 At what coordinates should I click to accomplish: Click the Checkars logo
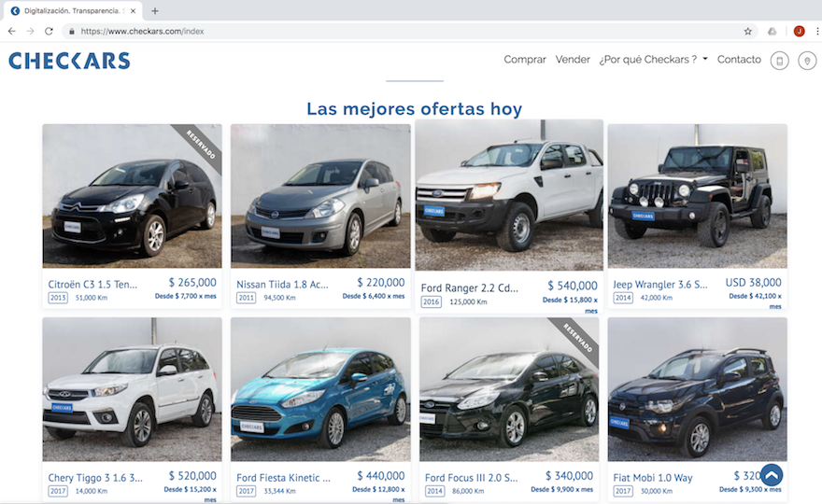tap(69, 61)
